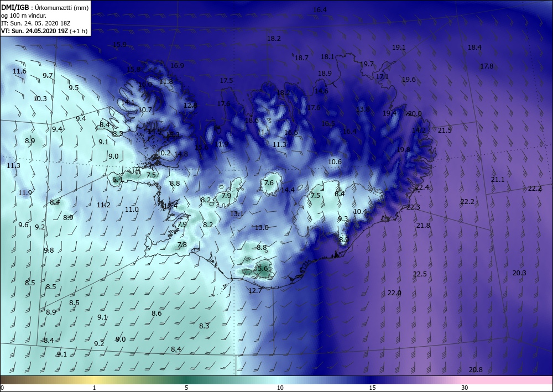
Task: Select the map value 16.9
Action: (x=177, y=65)
